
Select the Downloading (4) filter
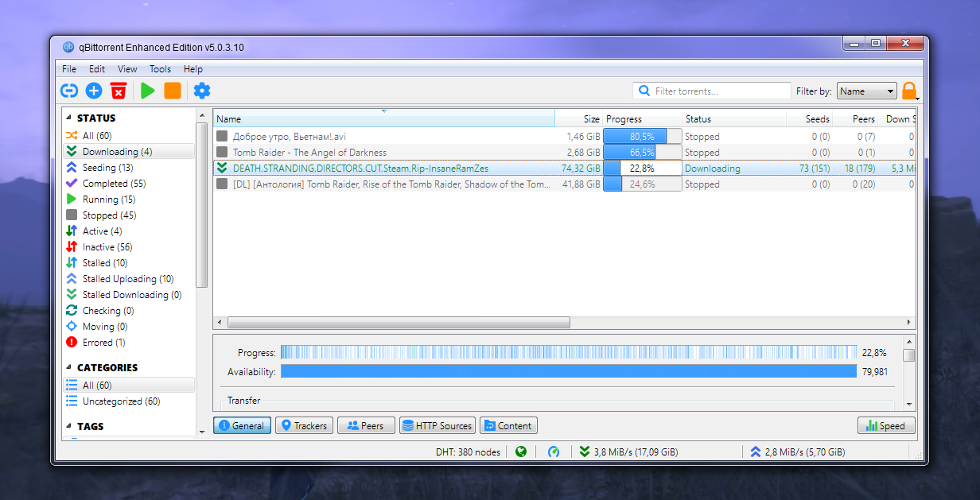128,152
